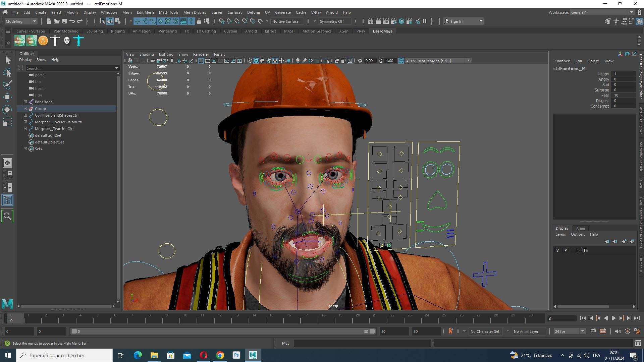The image size is (644, 362).
Task: Click the Lasso select tool
Action: (x=7, y=72)
